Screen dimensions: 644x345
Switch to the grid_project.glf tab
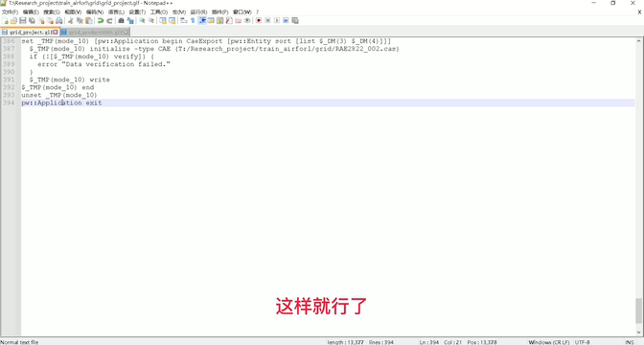(x=29, y=32)
